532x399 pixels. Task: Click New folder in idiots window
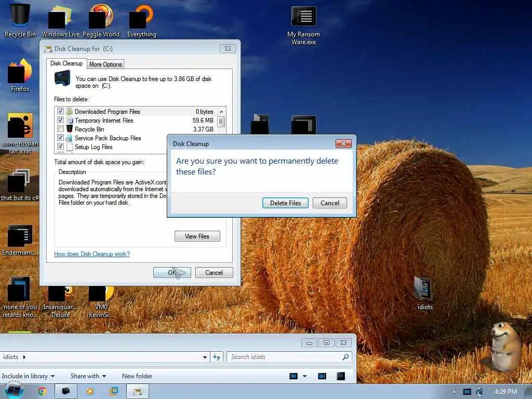tap(137, 376)
